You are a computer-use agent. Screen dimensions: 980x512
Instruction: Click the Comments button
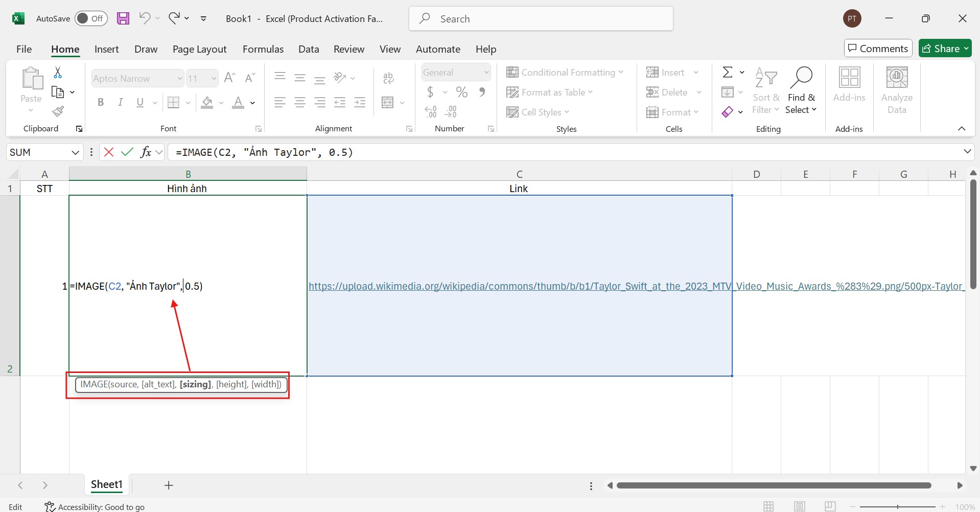coord(878,49)
